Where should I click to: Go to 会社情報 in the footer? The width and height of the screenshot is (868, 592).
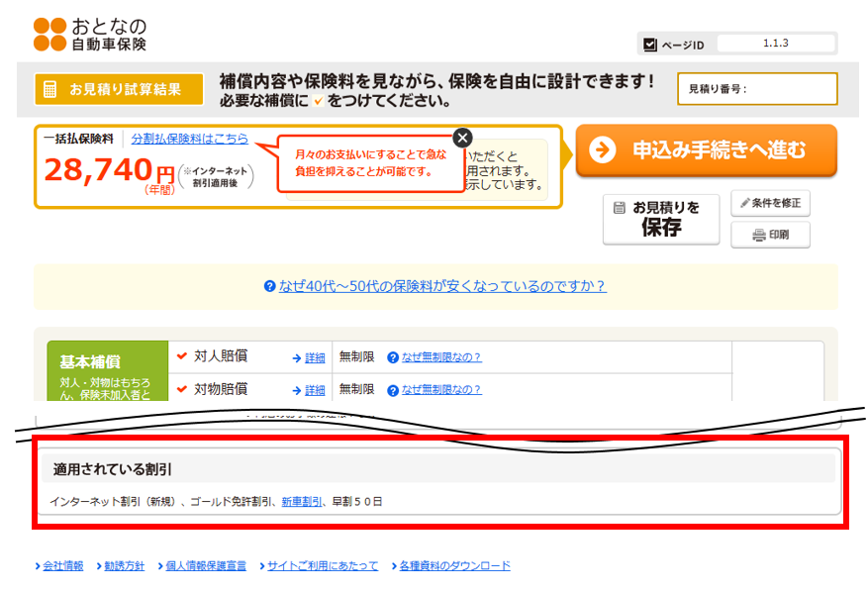coord(62,566)
